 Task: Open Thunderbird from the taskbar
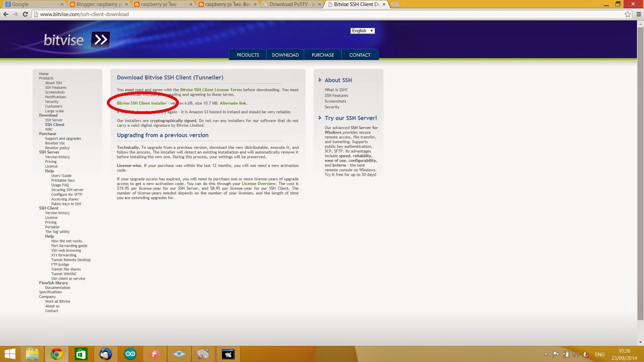(x=105, y=354)
